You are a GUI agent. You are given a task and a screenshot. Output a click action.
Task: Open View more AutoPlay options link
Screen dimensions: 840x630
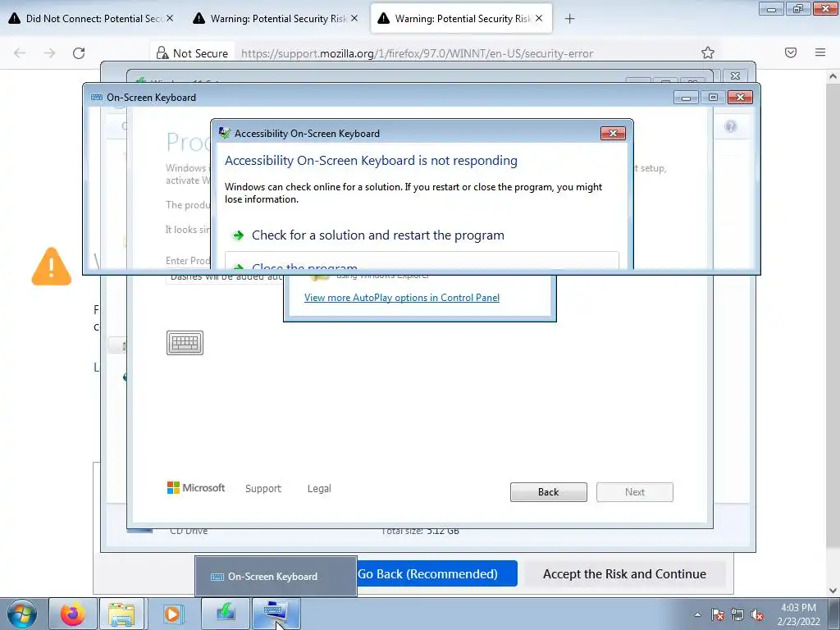pyautogui.click(x=402, y=298)
